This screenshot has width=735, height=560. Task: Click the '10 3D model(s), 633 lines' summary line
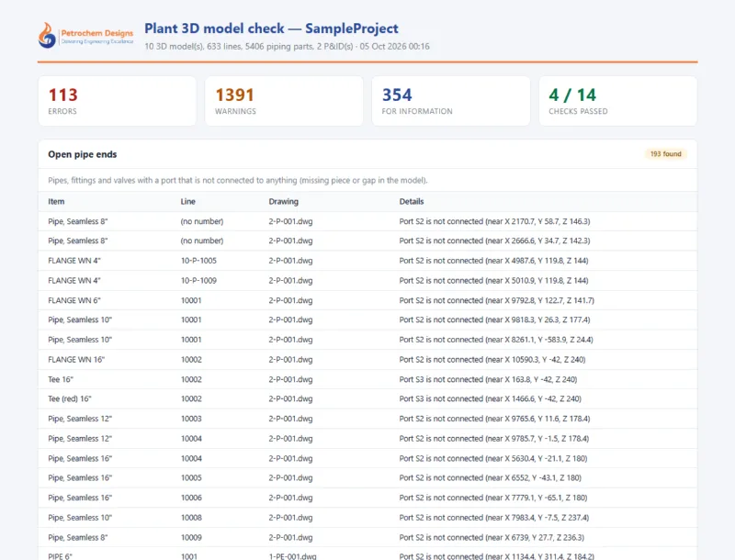[287, 46]
